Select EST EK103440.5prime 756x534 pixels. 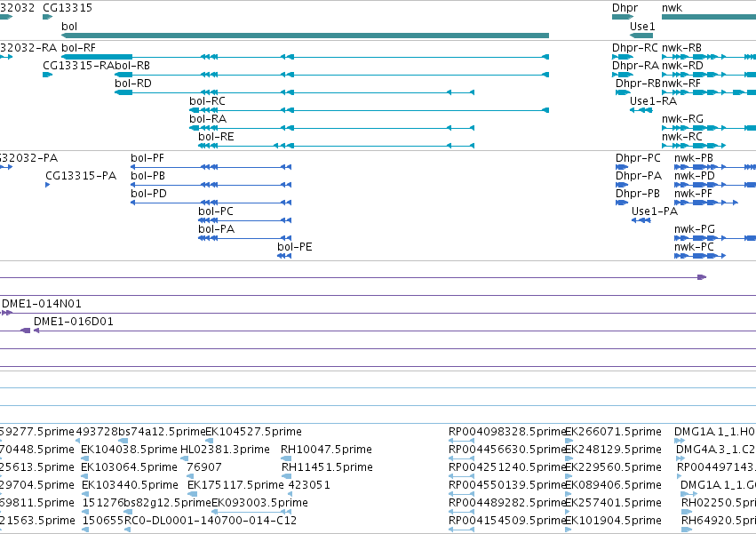tap(131, 485)
